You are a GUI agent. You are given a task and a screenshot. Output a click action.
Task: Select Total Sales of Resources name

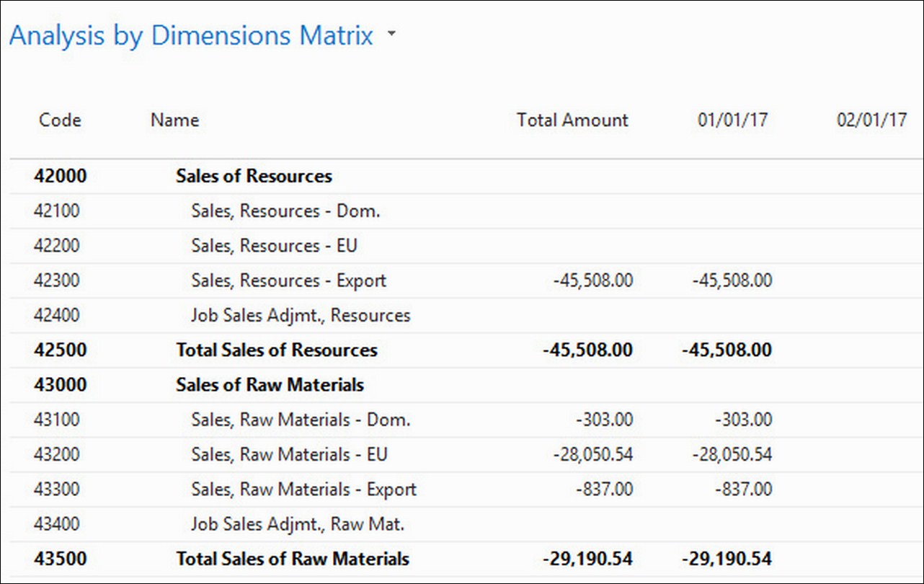277,350
